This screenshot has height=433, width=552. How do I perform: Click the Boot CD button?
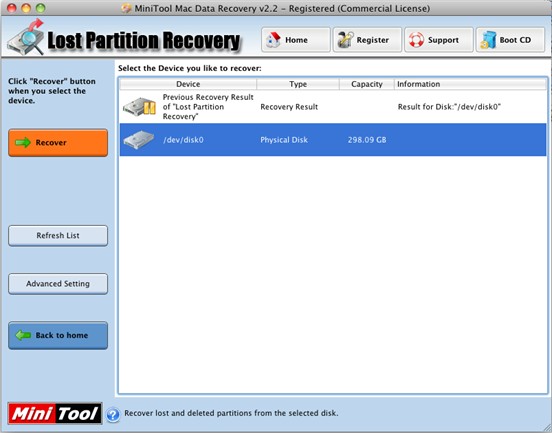pos(510,40)
